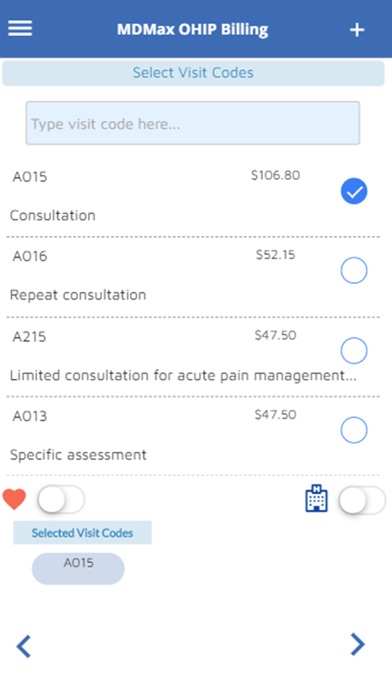This screenshot has width=392, height=696.
Task: Click the MDMax OHIP Billing title
Action: click(193, 30)
